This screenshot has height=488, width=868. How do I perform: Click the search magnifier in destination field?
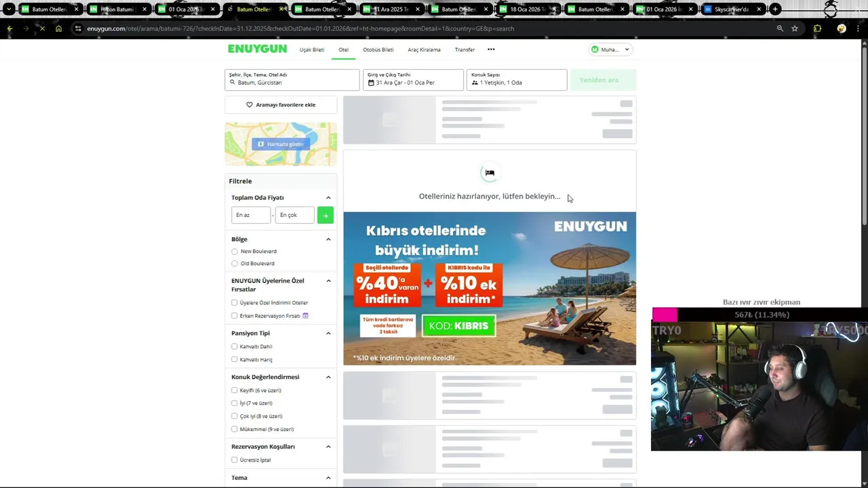click(x=233, y=83)
